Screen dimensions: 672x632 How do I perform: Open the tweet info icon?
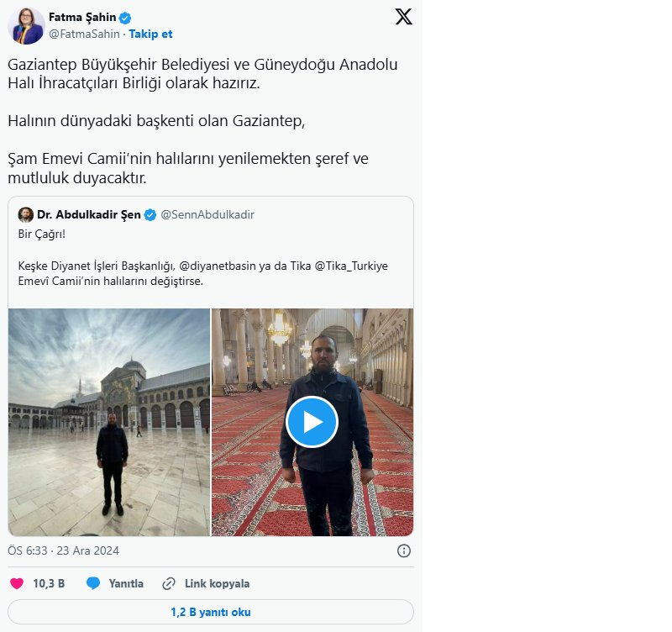point(403,551)
